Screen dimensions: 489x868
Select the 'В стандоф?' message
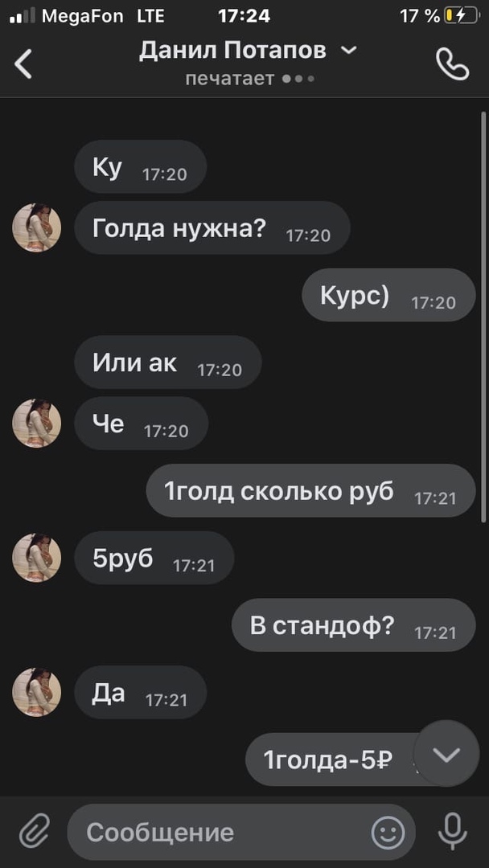[x=353, y=625]
